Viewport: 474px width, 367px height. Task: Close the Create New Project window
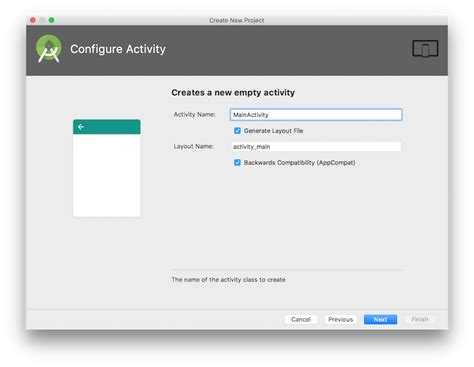tap(33, 20)
